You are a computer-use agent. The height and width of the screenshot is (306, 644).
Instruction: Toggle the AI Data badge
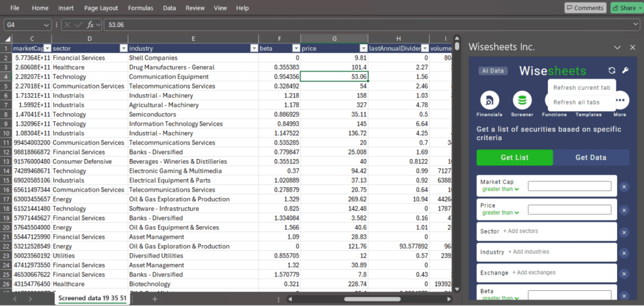click(492, 71)
